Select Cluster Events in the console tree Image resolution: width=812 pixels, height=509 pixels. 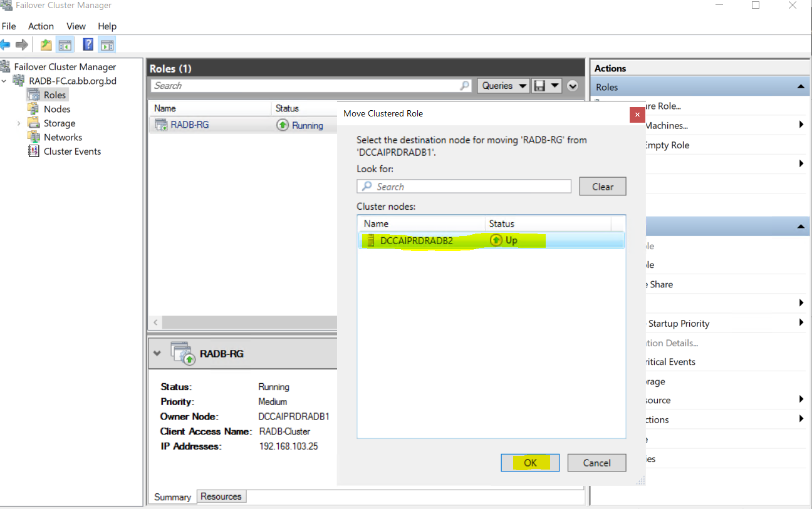(72, 152)
